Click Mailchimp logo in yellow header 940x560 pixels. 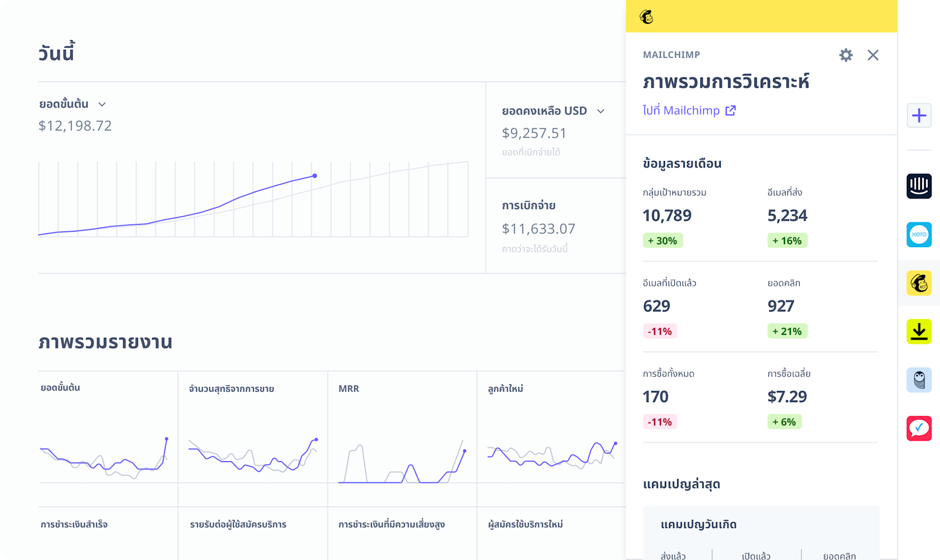point(646,17)
